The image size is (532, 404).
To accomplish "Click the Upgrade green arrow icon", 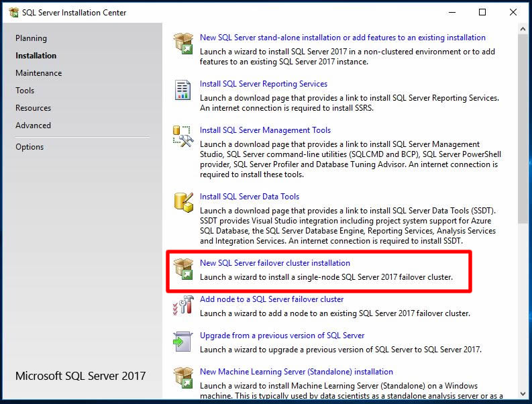I will 183,341.
